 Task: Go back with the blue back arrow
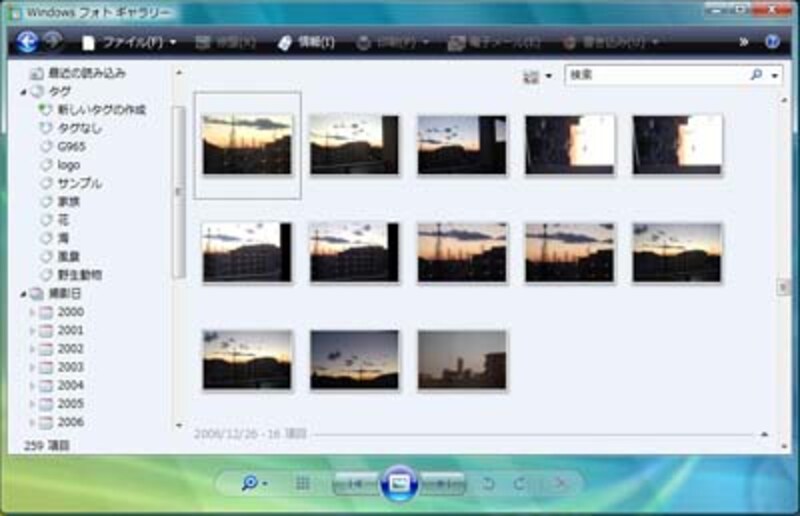click(x=27, y=41)
